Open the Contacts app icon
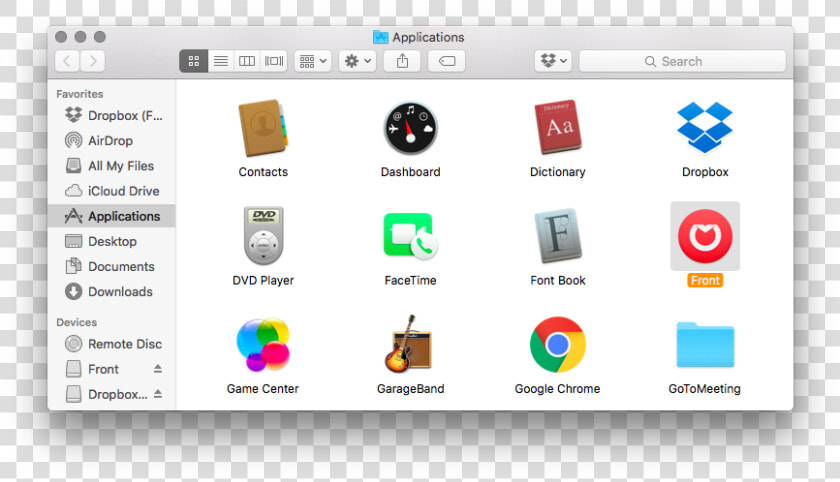840x482 pixels. pyautogui.click(x=263, y=129)
